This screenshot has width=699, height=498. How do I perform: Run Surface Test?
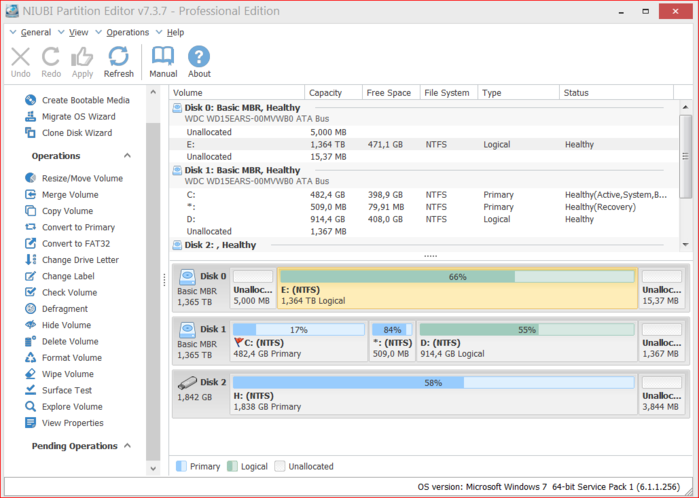pyautogui.click(x=58, y=391)
